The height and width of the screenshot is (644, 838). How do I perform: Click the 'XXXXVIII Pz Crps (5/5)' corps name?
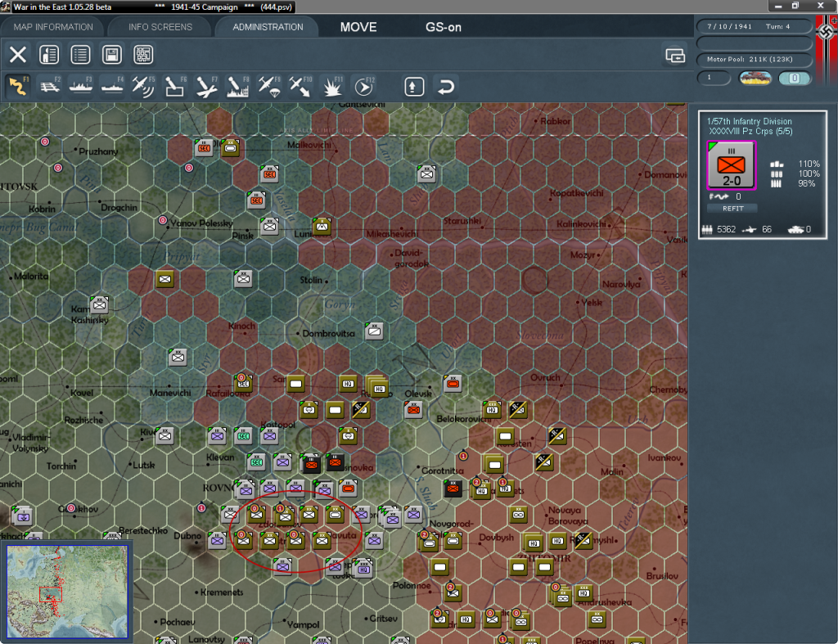pos(750,132)
